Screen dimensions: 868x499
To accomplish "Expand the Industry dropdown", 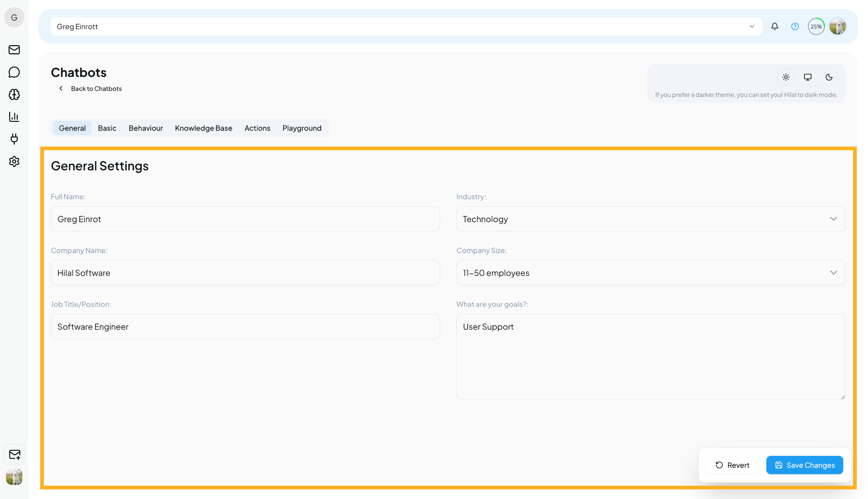I will coord(834,219).
